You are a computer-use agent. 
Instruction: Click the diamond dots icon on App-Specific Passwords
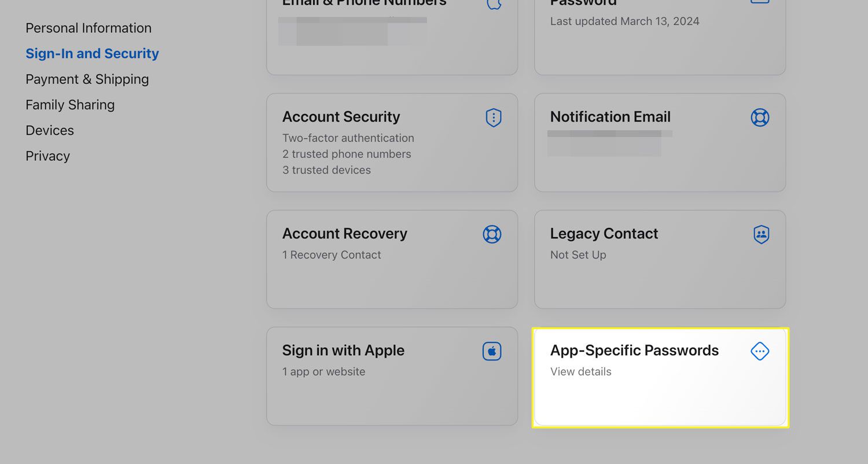click(x=760, y=351)
